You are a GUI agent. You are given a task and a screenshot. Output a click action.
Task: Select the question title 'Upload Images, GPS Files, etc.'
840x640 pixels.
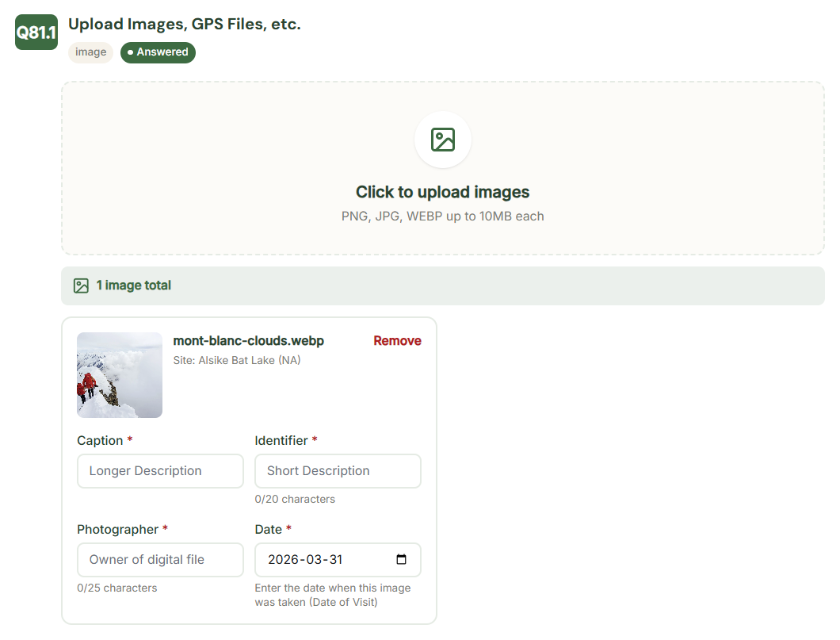click(185, 24)
